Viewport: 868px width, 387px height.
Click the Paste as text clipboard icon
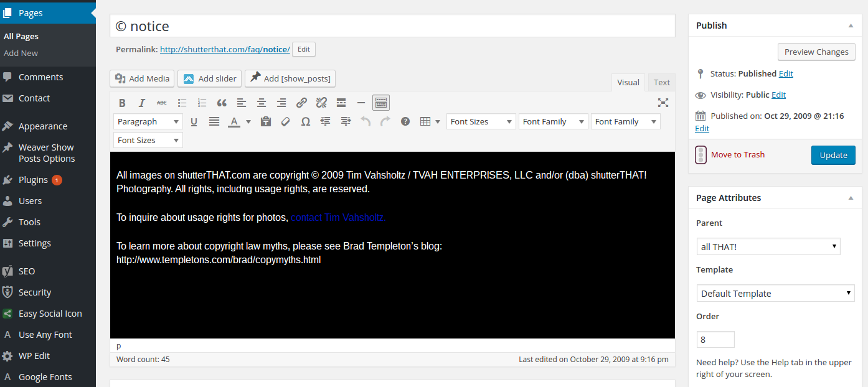pos(266,122)
